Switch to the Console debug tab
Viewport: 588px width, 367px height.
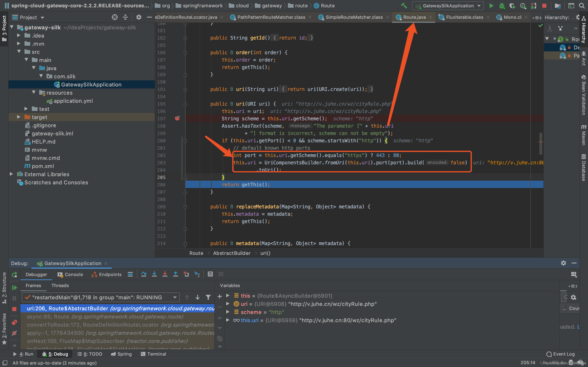pyautogui.click(x=70, y=274)
